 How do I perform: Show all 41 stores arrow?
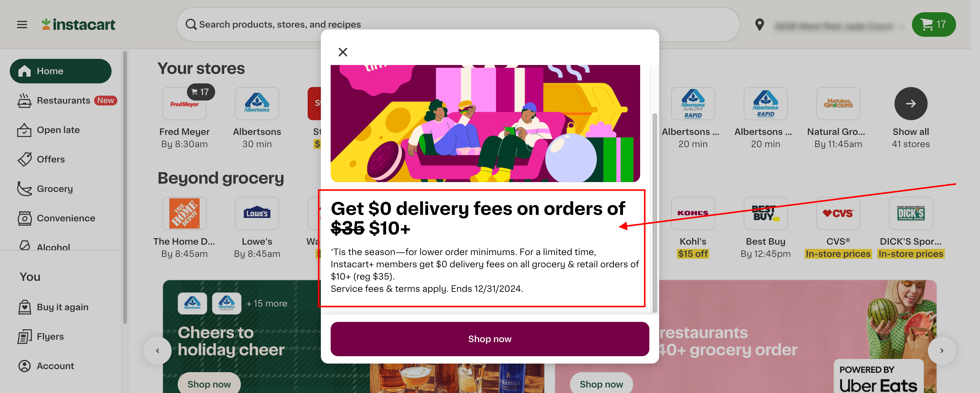[x=911, y=104]
